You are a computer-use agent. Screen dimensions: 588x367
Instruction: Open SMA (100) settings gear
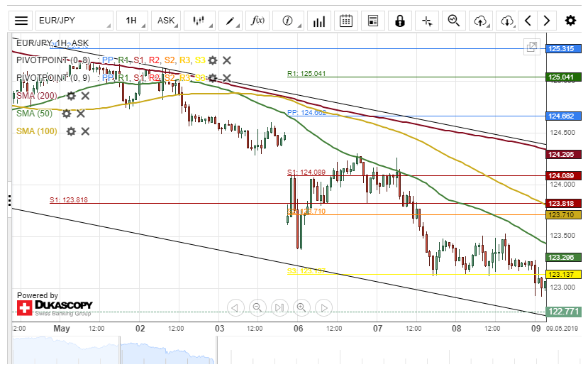coord(71,131)
